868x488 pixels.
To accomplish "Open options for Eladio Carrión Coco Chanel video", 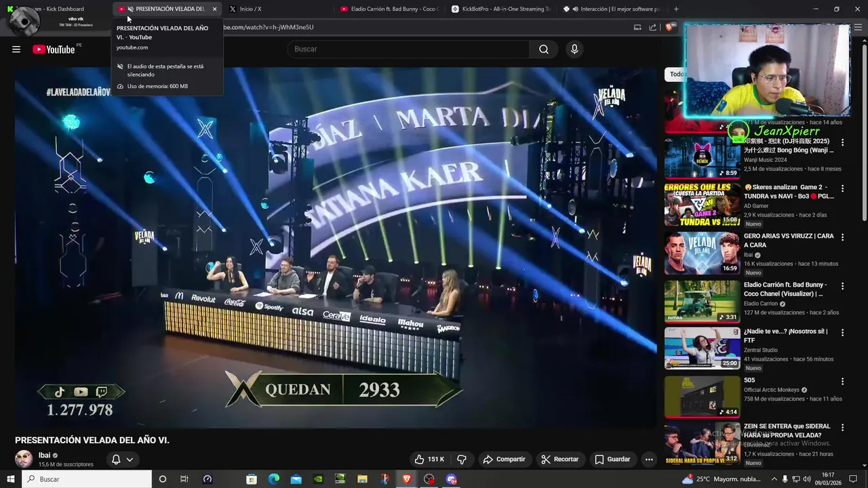I will [843, 286].
